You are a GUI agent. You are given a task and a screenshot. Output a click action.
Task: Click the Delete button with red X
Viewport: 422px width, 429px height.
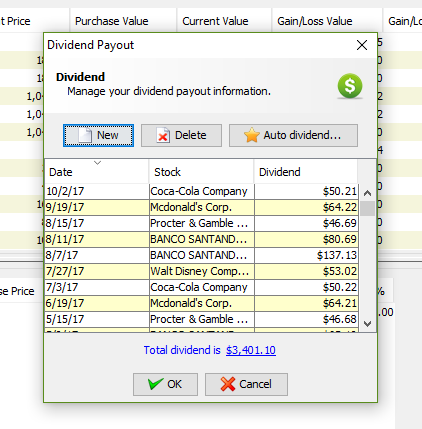181,135
